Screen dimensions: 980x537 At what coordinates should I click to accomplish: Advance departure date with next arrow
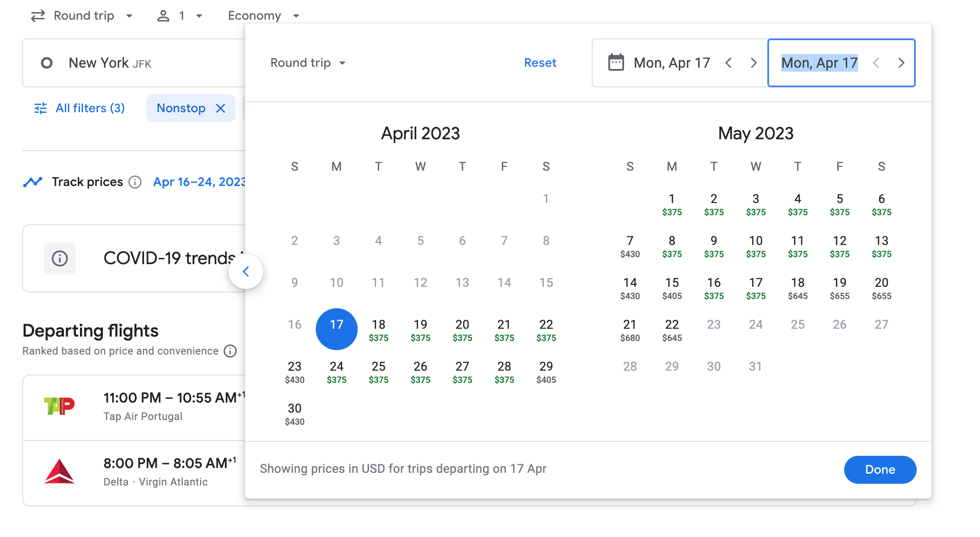(754, 63)
